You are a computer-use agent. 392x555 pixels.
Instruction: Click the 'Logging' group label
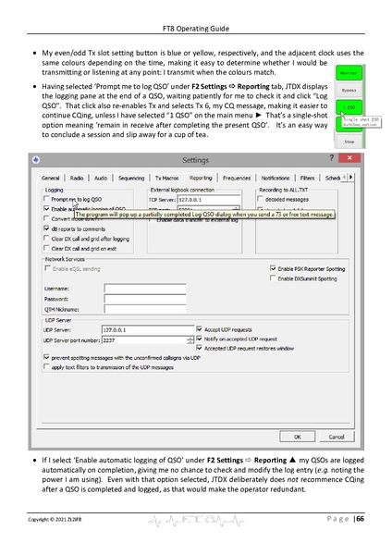(55, 190)
